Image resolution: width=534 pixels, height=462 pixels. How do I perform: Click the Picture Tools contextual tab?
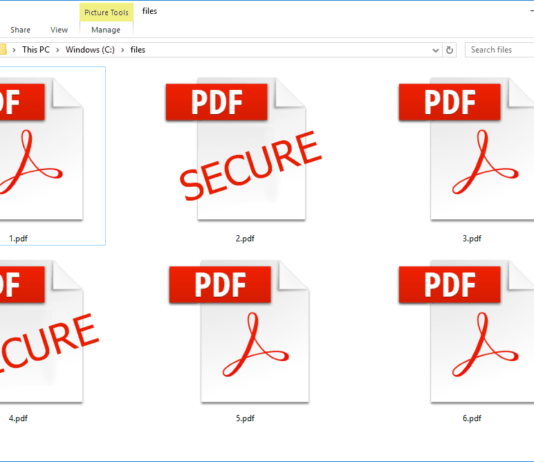[x=106, y=12]
